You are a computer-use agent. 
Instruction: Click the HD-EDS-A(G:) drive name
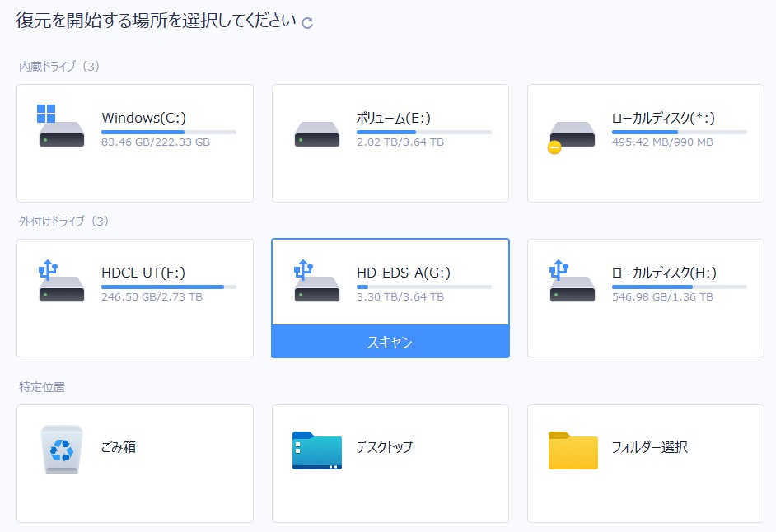(404, 273)
